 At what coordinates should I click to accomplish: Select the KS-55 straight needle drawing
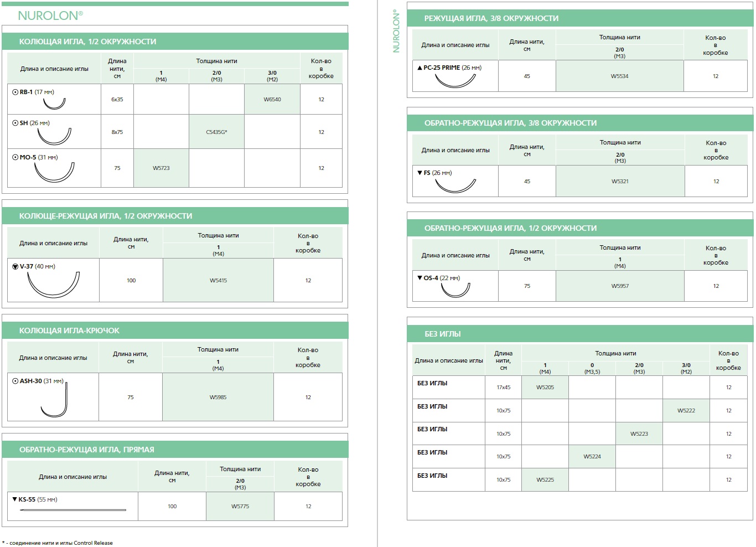(73, 510)
